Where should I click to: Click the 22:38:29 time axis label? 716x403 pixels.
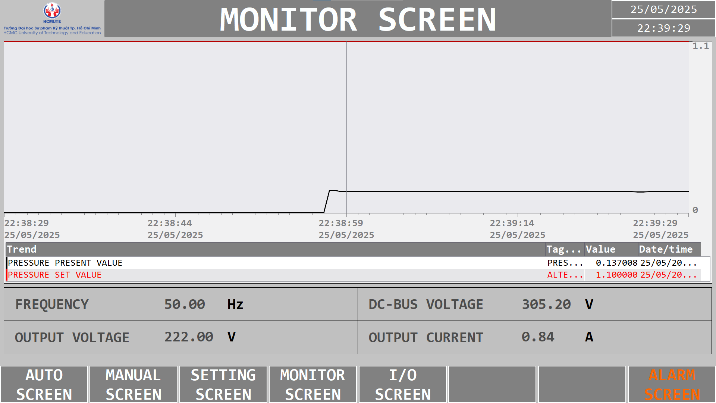tap(26, 223)
